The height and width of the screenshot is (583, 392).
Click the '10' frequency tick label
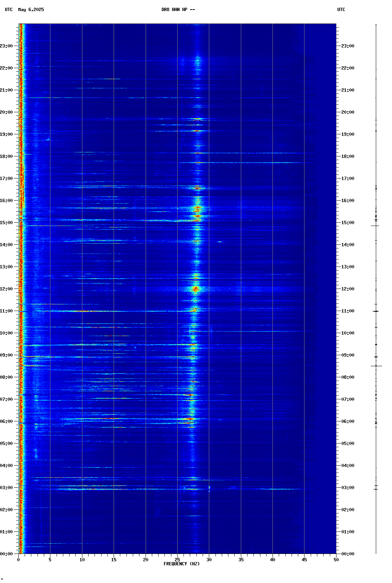(x=82, y=560)
